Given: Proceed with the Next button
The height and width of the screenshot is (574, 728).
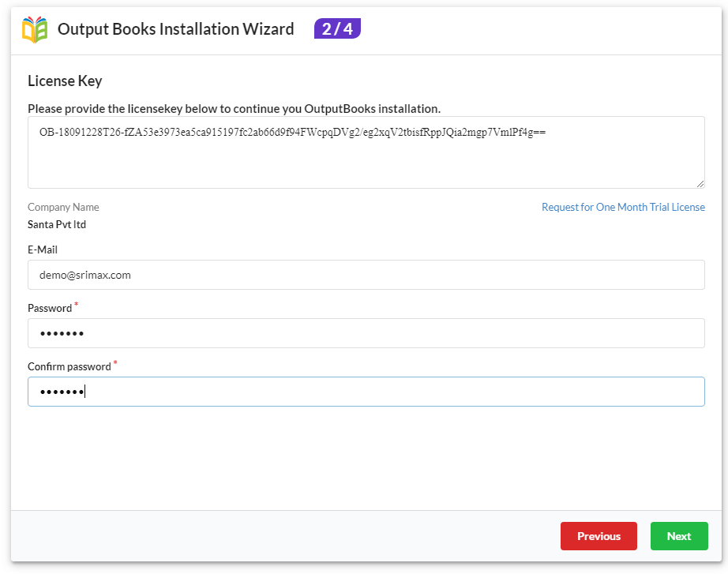Looking at the screenshot, I should tap(679, 536).
